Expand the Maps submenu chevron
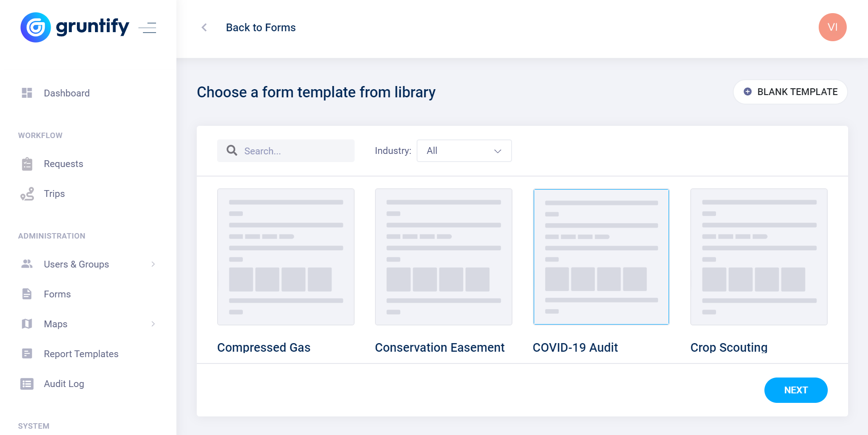Screen dimensions: 868x435 (x=153, y=324)
